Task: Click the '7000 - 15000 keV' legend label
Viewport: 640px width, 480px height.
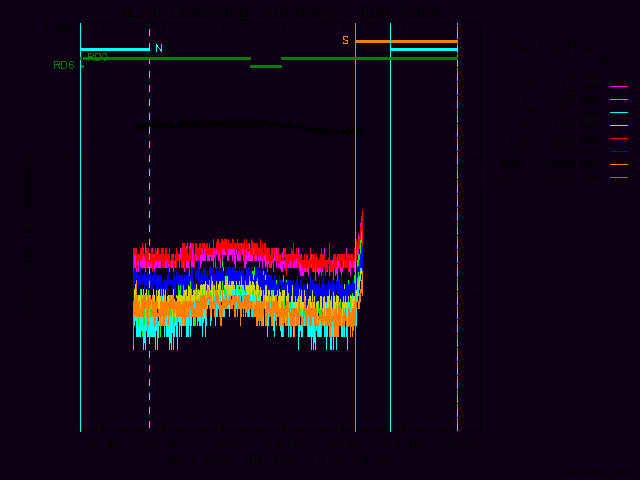Action: 542,178
